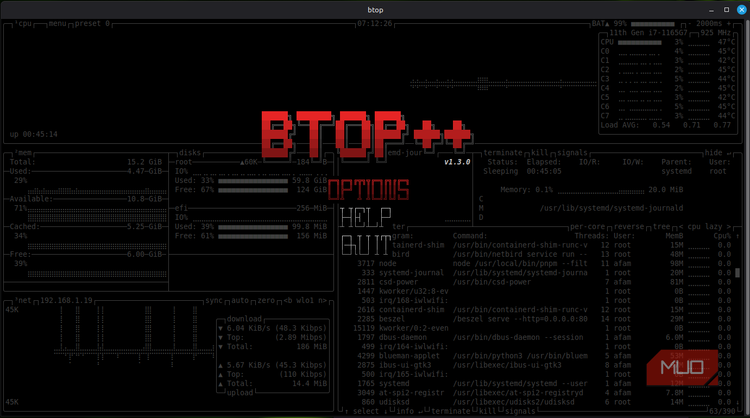This screenshot has width=750, height=418.
Task: Switch to previous network interface with '<b'
Action: pos(288,300)
